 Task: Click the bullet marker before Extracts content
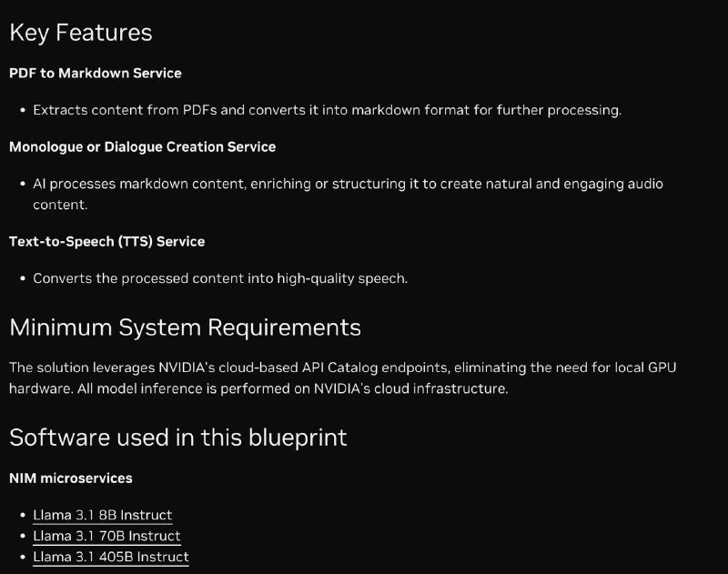[x=23, y=110]
